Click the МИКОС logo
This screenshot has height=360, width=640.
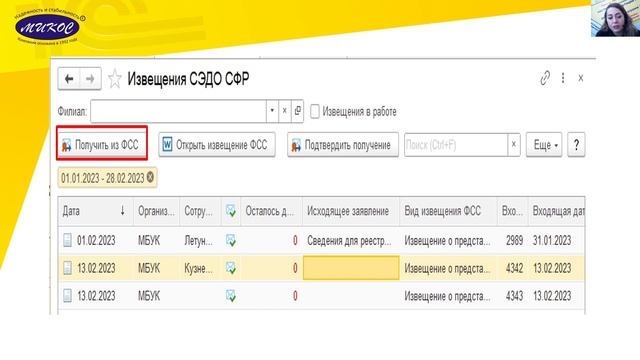[48, 28]
